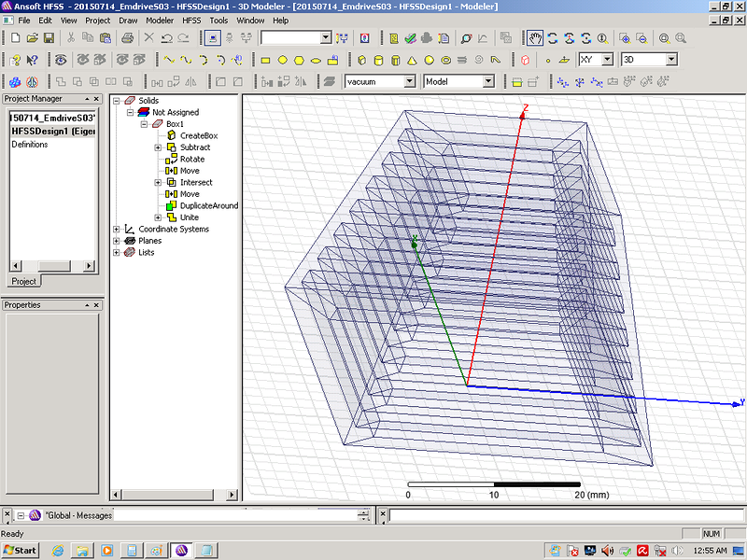Expand the Subtract operation node
Viewport: 747px width, 560px height.
point(158,147)
